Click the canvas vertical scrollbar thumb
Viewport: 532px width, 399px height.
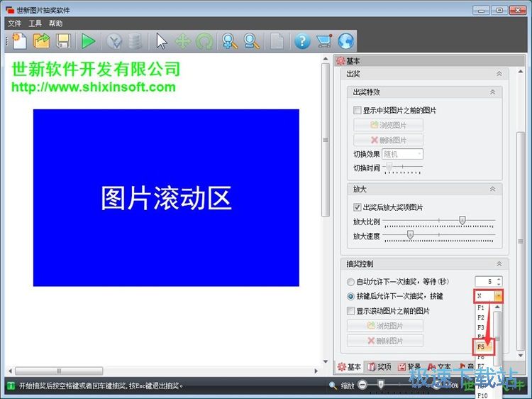pyautogui.click(x=326, y=140)
